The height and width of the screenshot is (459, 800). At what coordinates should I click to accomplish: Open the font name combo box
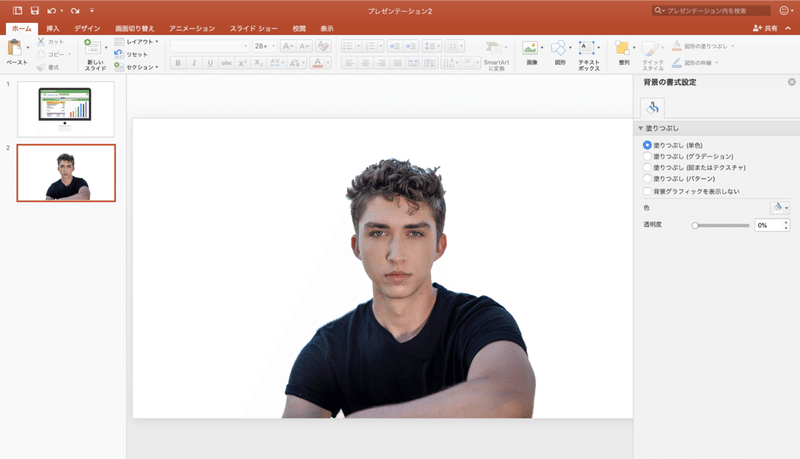point(210,46)
